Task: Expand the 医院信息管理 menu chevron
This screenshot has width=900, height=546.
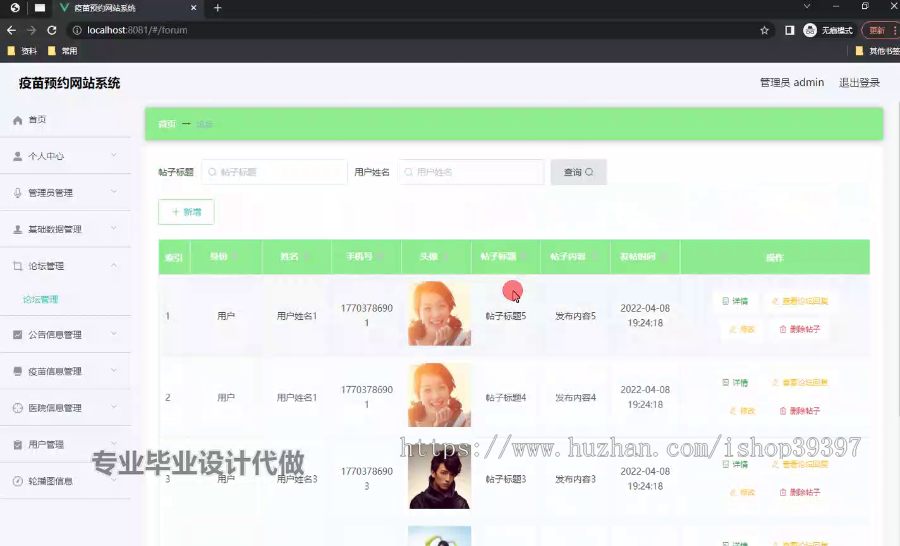Action: pos(114,407)
